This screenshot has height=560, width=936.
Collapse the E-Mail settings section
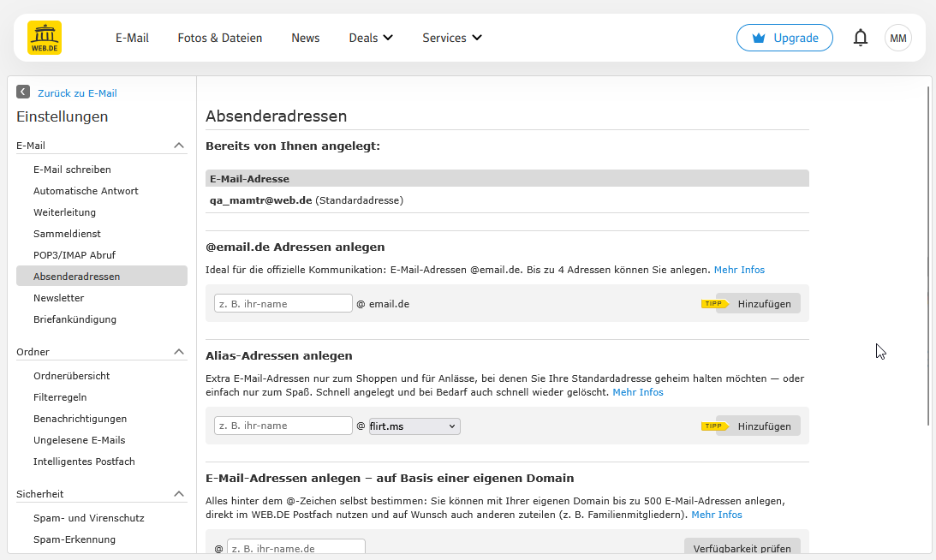(179, 145)
